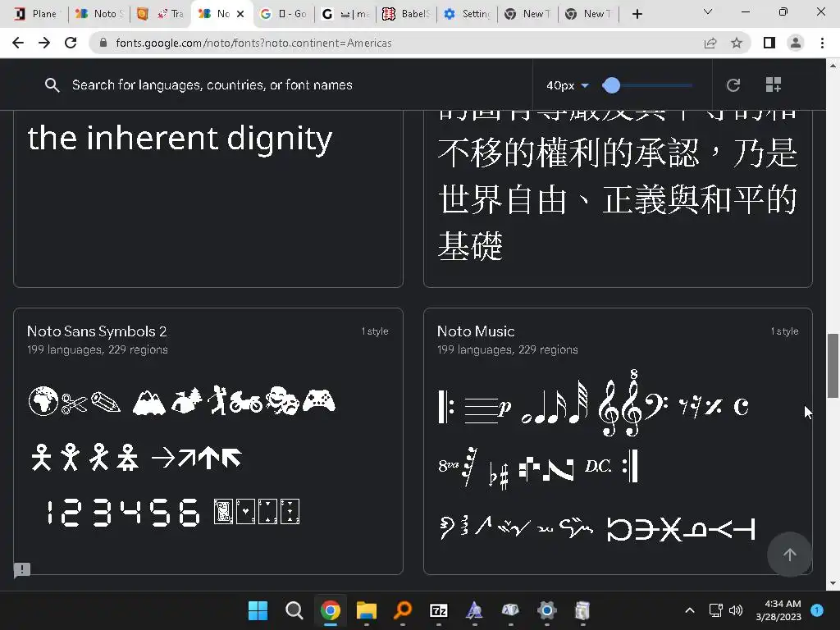
Task: Switch to the Settings tab
Action: 467,14
